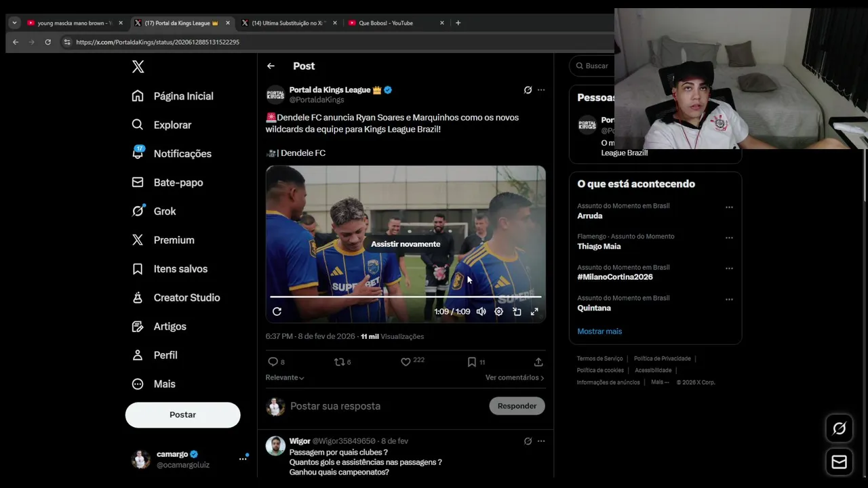Click Grok icon on Portal da Kings League post
This screenshot has width=868, height=488.
(528, 90)
